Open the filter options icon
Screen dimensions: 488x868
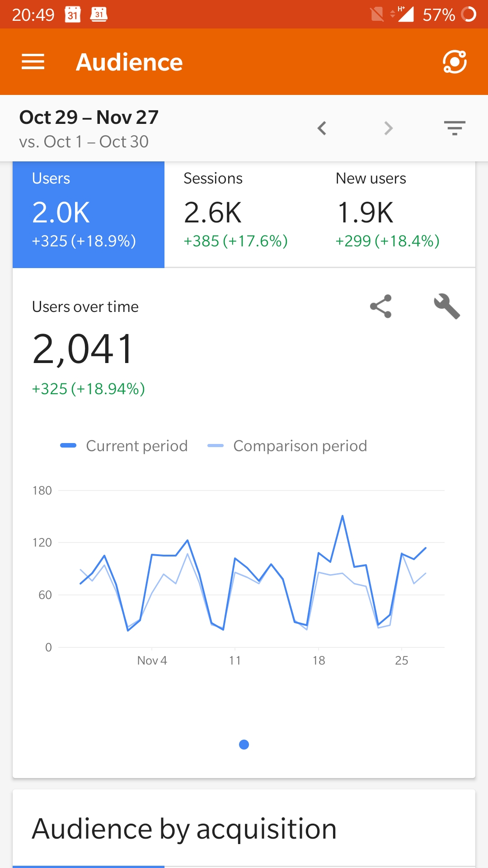[454, 128]
